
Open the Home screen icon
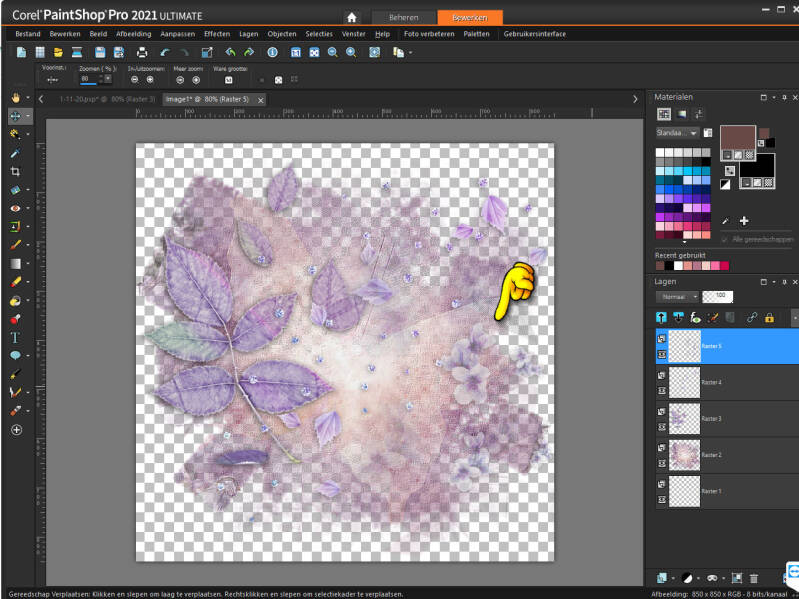tap(351, 17)
